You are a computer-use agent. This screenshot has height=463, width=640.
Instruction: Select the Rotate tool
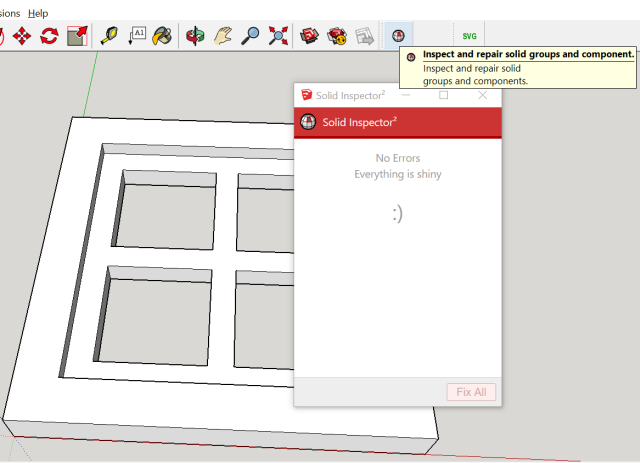(49, 36)
